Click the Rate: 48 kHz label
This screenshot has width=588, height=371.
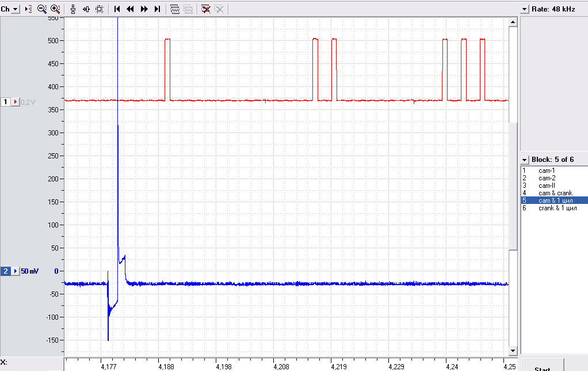pyautogui.click(x=553, y=9)
